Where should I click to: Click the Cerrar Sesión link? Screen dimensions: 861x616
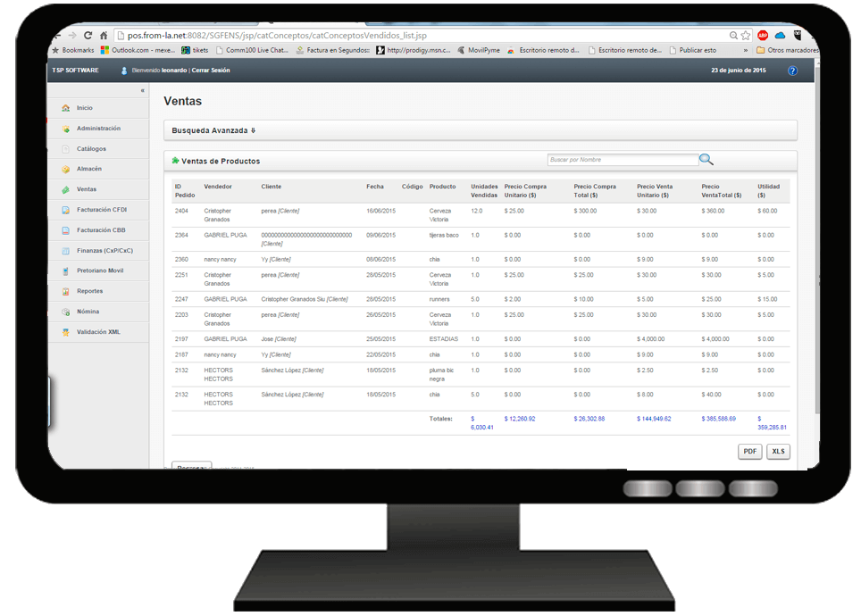point(211,71)
